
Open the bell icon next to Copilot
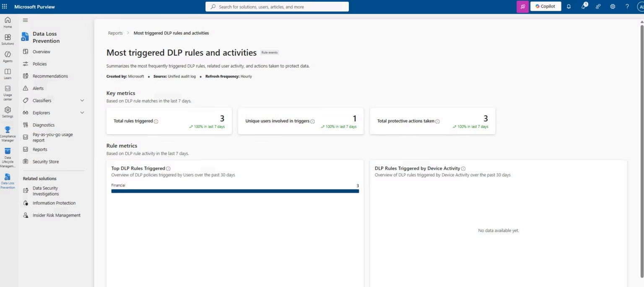click(569, 7)
